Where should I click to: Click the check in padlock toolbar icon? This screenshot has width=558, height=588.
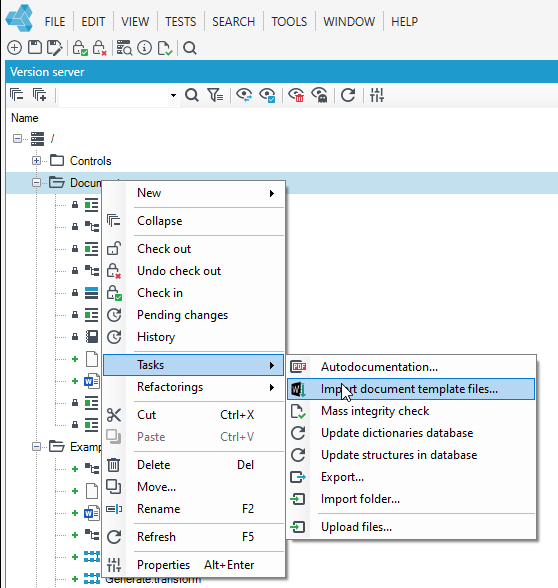(x=80, y=48)
